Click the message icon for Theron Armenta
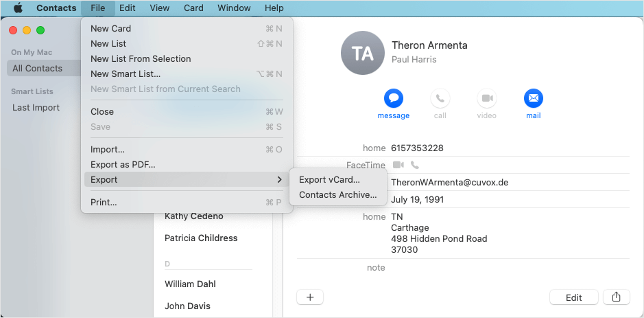644x318 pixels. pyautogui.click(x=394, y=98)
